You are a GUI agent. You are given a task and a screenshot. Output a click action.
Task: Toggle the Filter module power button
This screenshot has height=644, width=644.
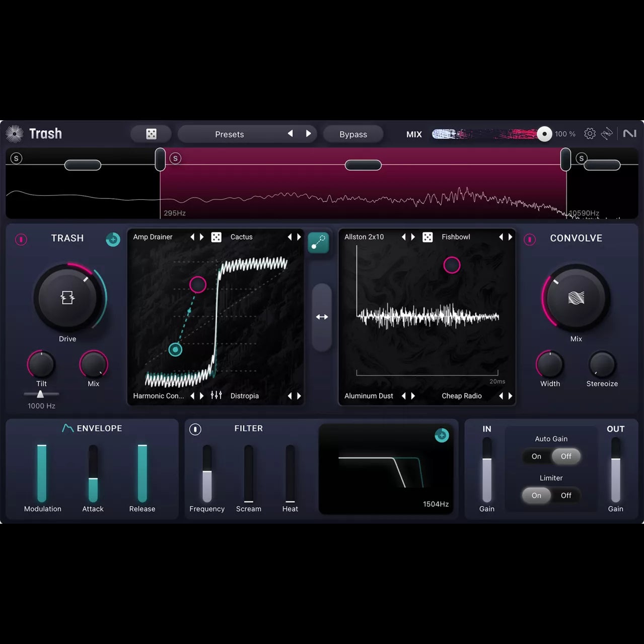pos(195,429)
